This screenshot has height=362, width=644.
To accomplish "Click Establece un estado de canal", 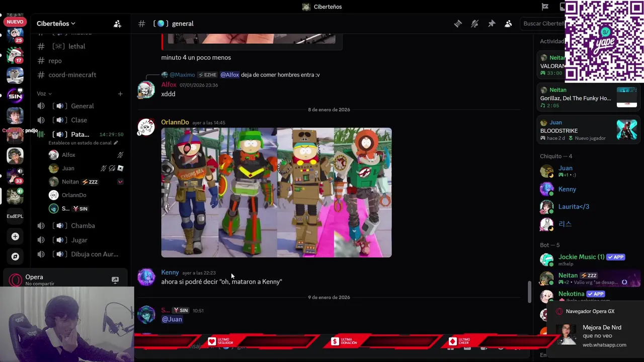I will (80, 143).
